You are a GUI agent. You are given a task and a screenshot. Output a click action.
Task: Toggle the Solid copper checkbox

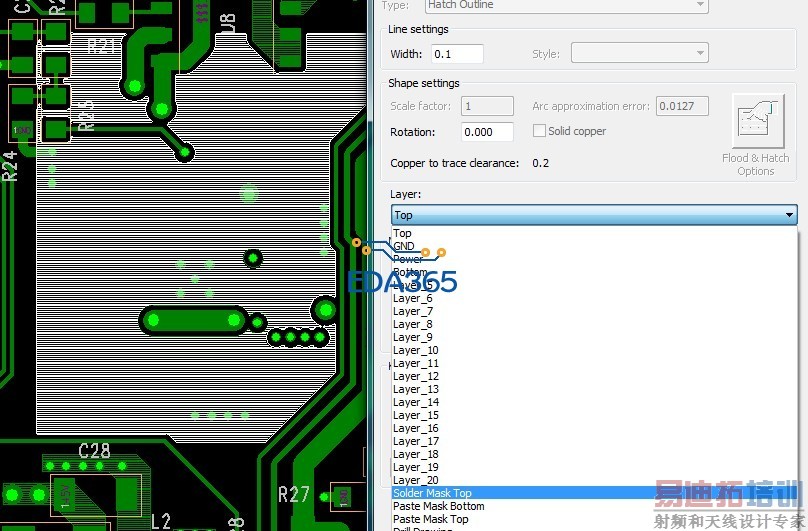[x=540, y=131]
